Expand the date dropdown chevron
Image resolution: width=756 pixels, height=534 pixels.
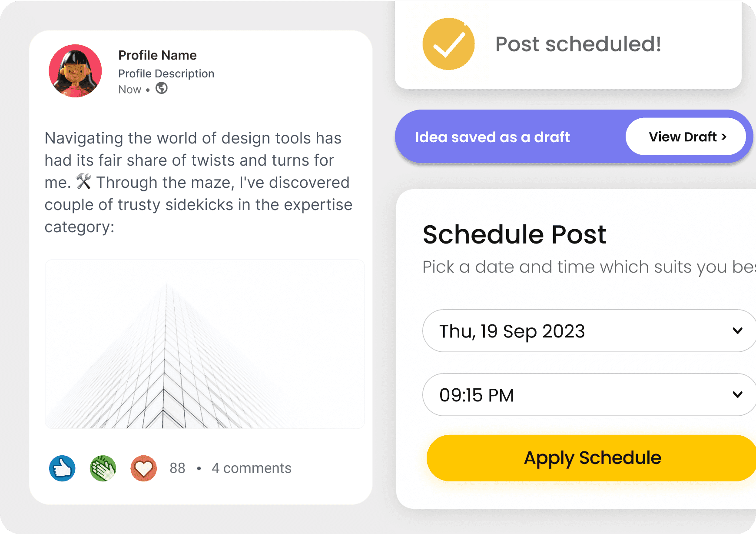point(737,330)
